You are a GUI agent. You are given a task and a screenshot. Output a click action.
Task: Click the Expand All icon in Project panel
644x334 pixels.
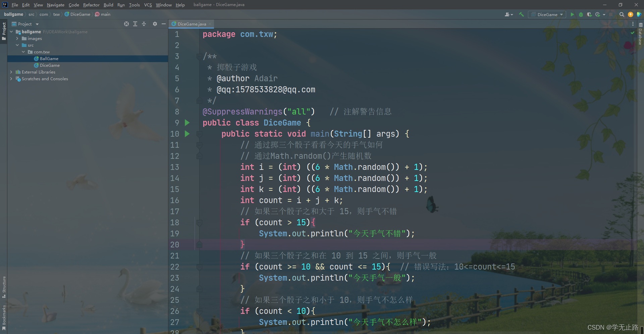(x=135, y=24)
